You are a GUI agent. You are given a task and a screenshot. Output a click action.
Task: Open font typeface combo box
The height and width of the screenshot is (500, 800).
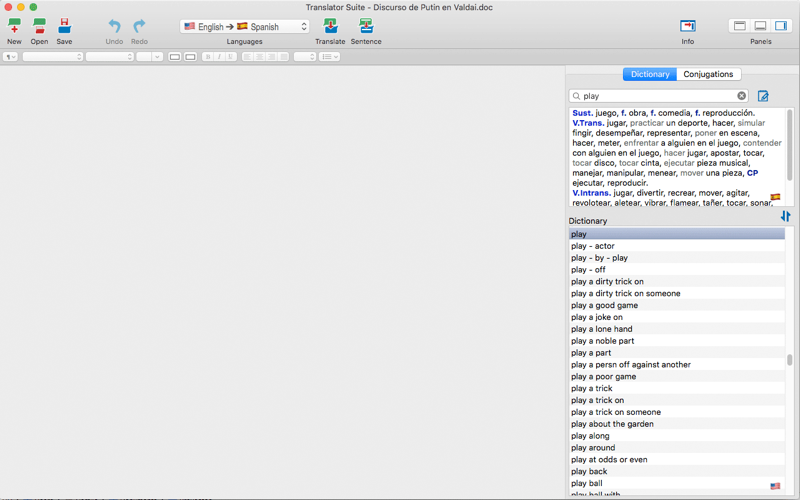[x=110, y=57]
